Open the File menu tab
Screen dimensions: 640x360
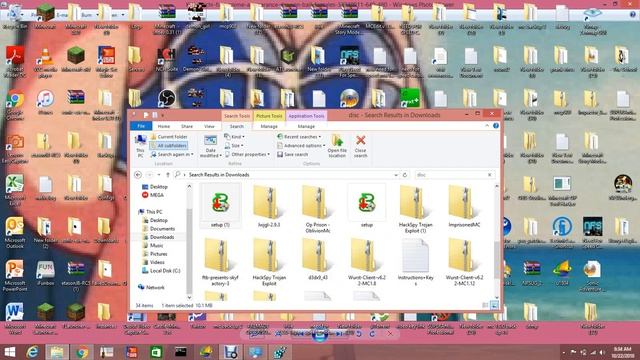coord(141,126)
